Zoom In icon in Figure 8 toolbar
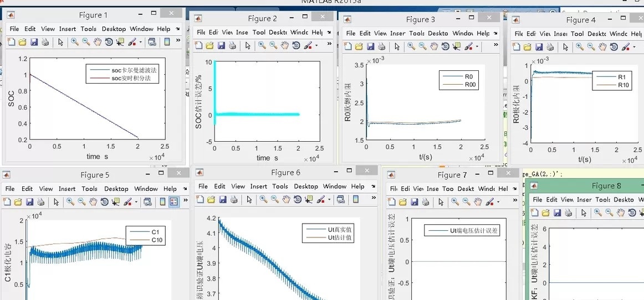 point(597,213)
